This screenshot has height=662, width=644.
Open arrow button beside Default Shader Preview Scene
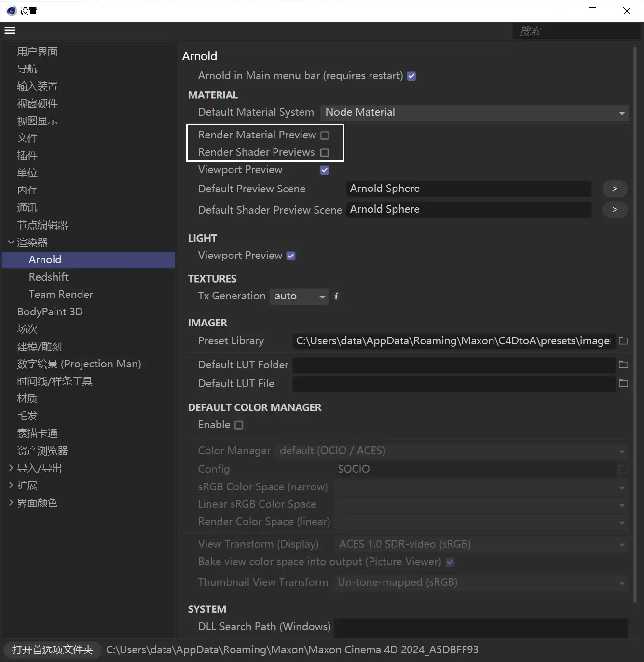[615, 209]
